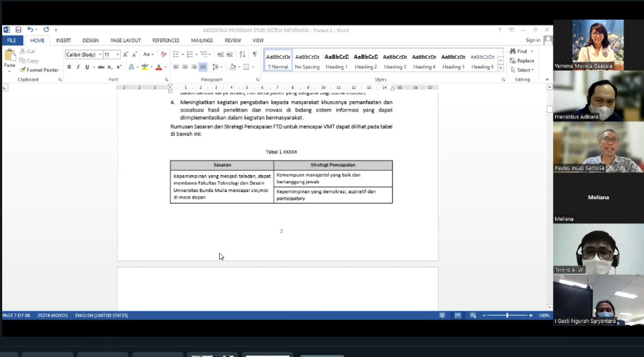Viewport: 644px width, 357px height.
Task: Click the word count in status bar
Action: 52,315
